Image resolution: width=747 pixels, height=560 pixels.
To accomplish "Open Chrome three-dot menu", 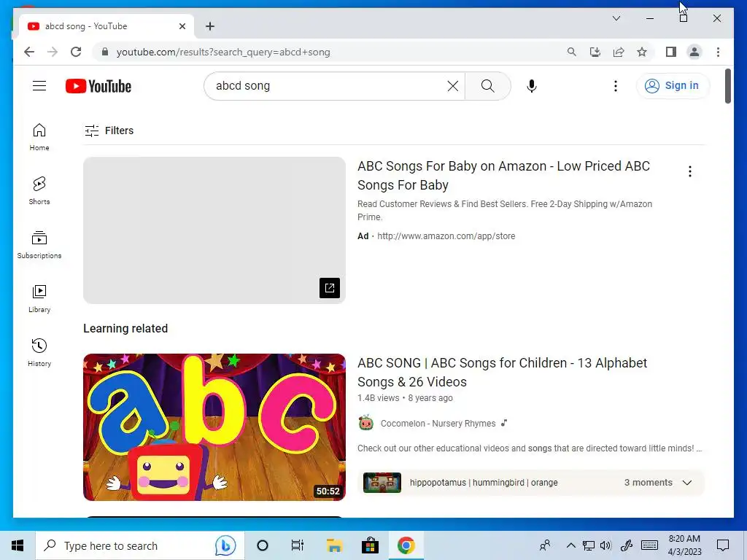I will point(718,52).
